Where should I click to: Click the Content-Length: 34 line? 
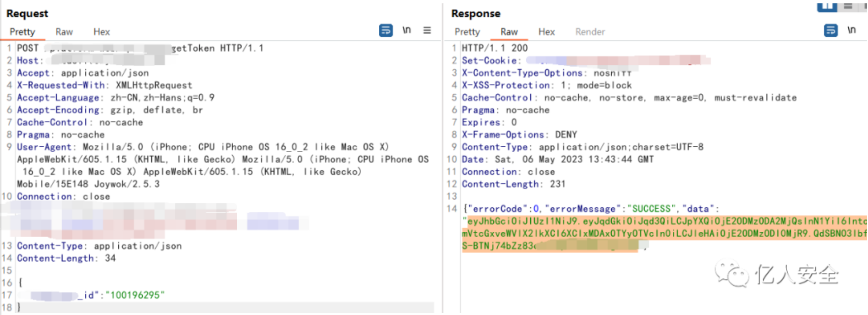[66, 258]
